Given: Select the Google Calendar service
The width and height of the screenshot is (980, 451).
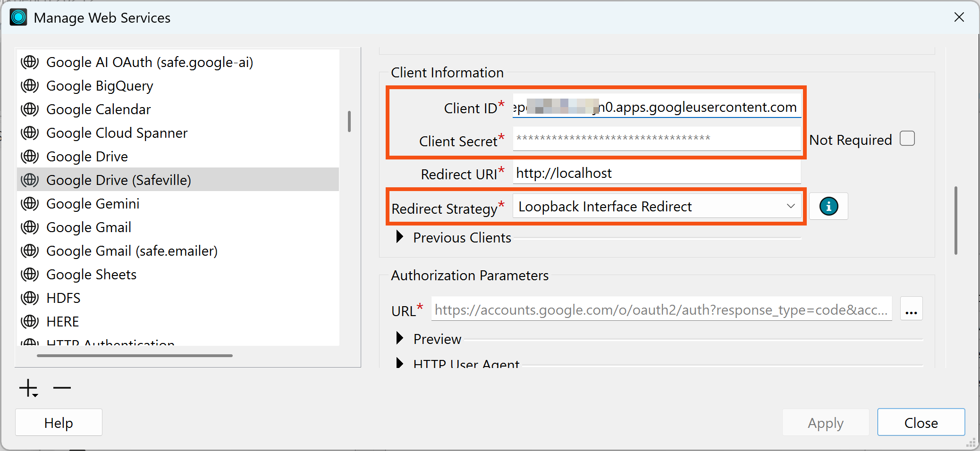Looking at the screenshot, I should (x=98, y=109).
